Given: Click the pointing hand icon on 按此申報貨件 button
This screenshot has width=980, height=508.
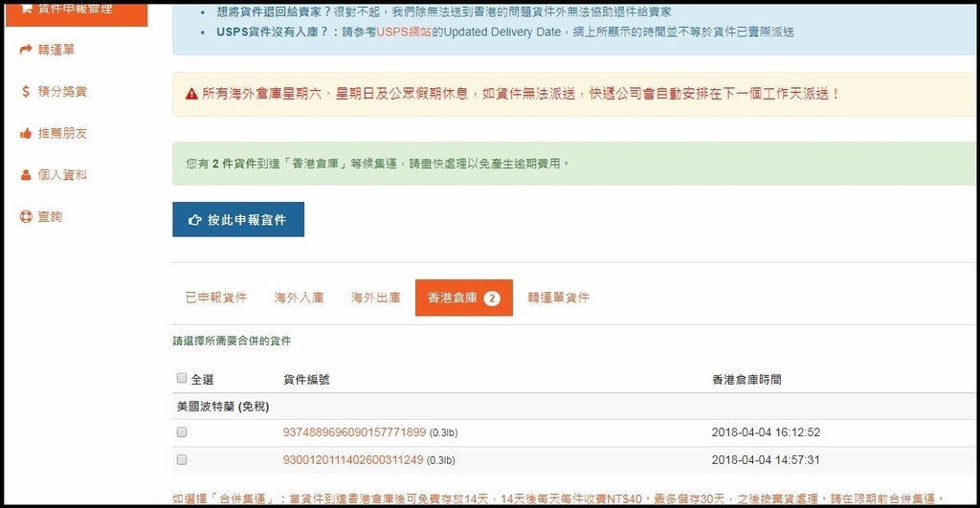Looking at the screenshot, I should pyautogui.click(x=195, y=220).
